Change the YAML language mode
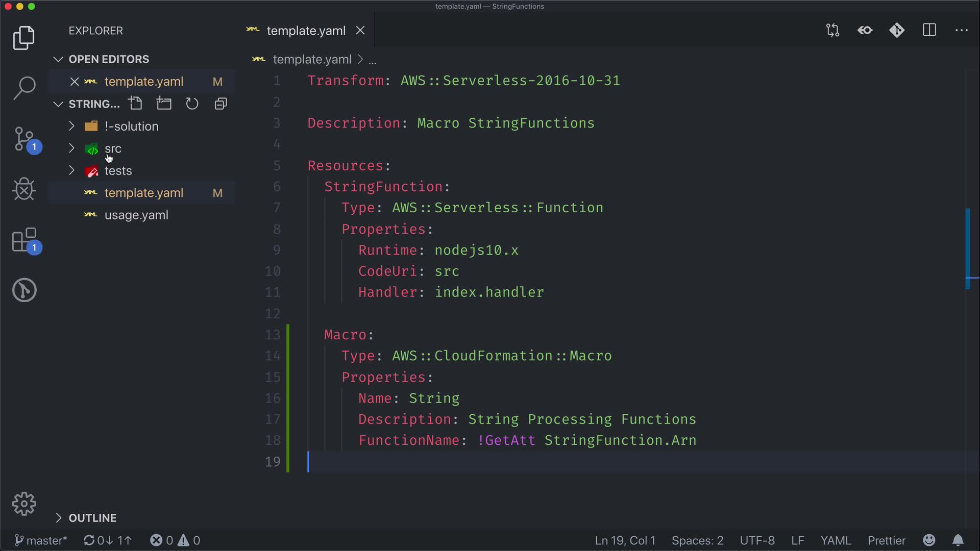This screenshot has height=551, width=980. [836, 540]
